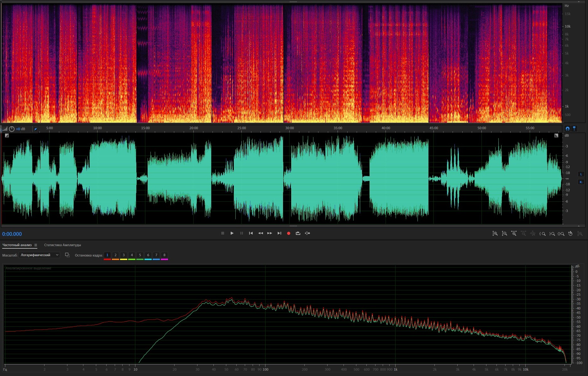Toggle frame hold number 1
The image size is (588, 376).
point(107,255)
